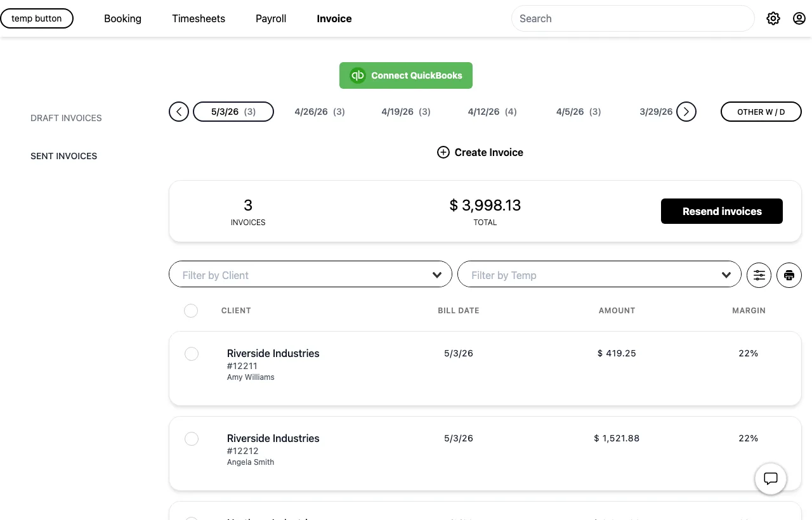The width and height of the screenshot is (812, 520).
Task: Click the previous week arrow icon
Action: (179, 112)
